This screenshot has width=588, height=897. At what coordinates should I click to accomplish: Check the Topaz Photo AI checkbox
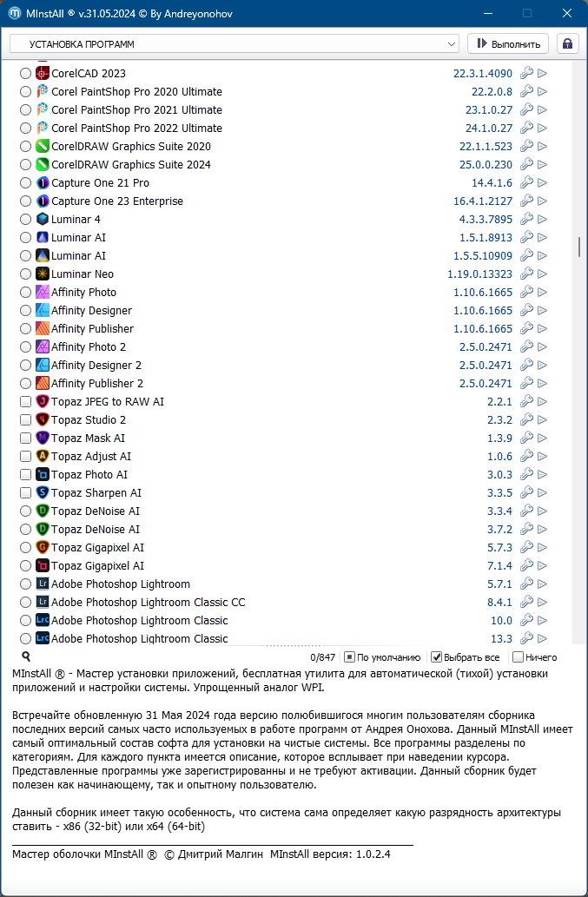point(25,475)
